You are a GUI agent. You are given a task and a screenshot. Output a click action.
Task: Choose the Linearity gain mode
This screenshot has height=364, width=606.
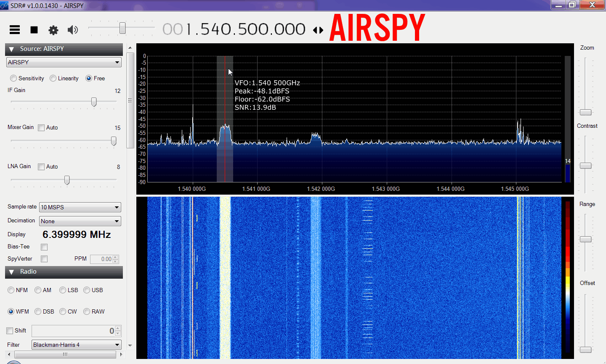coord(53,78)
